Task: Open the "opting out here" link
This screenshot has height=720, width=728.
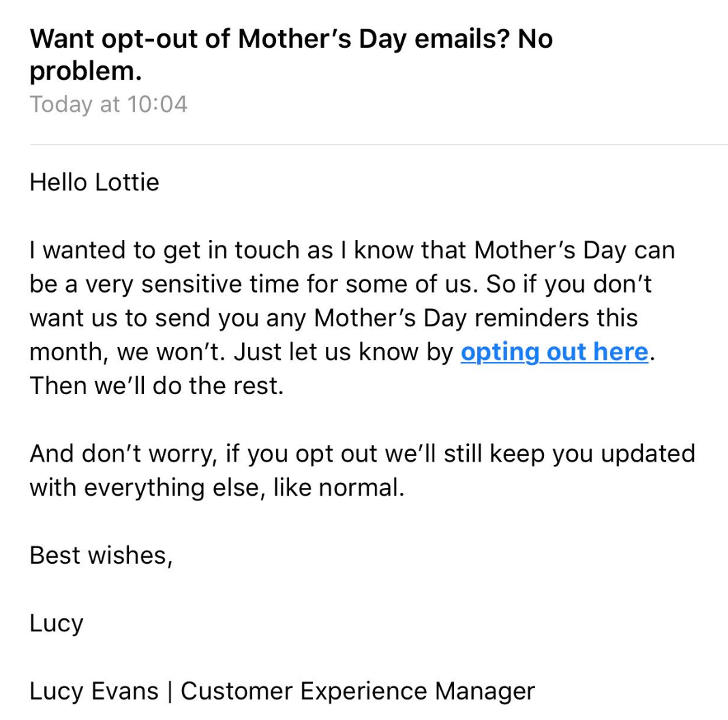Action: coord(554,352)
